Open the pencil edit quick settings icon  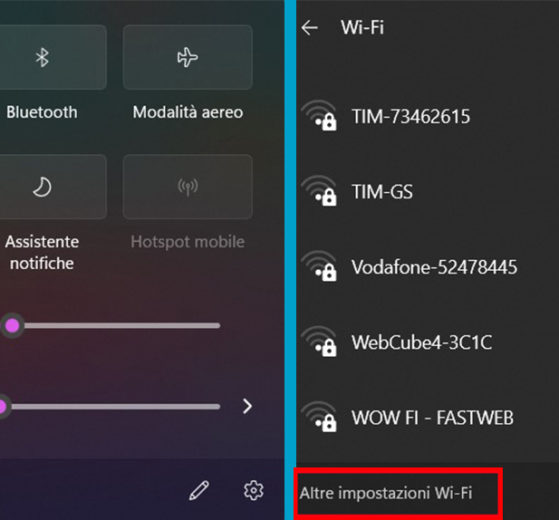[x=199, y=490]
